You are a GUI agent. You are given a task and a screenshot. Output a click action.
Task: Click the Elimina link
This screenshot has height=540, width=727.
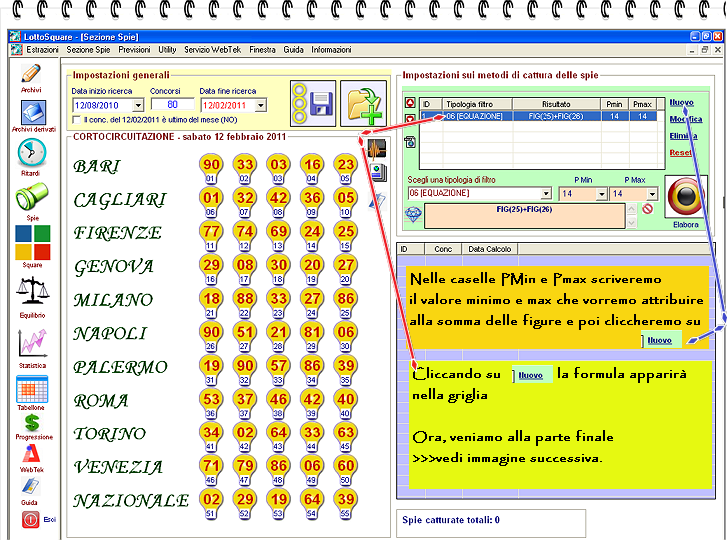[683, 136]
